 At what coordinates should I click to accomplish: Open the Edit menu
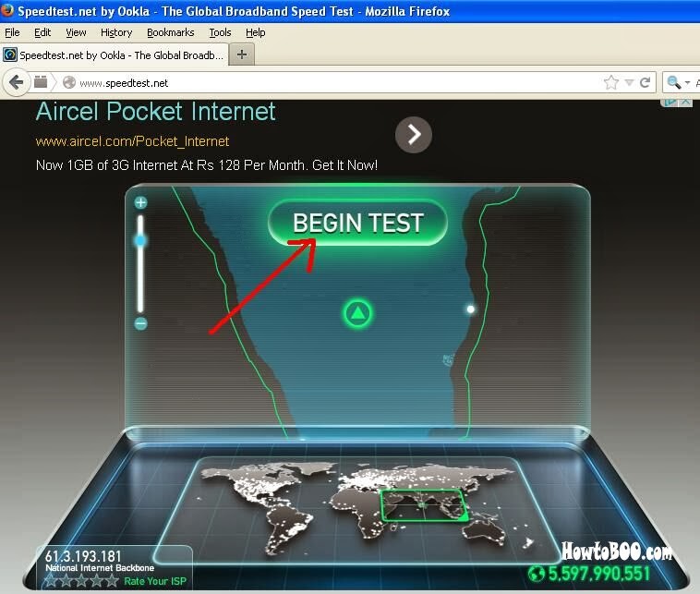pos(42,32)
